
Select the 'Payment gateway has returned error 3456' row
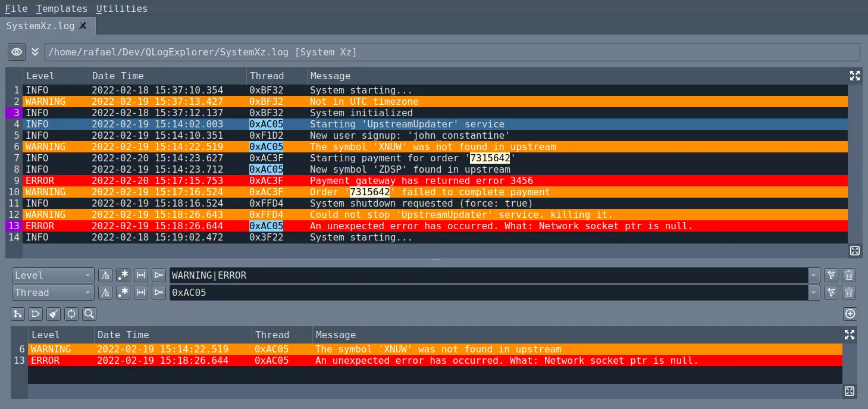click(435, 180)
